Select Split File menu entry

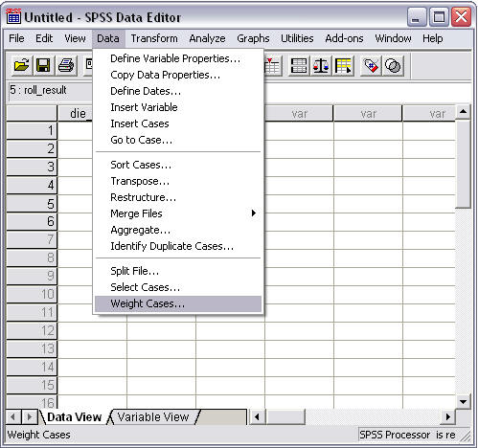point(178,271)
